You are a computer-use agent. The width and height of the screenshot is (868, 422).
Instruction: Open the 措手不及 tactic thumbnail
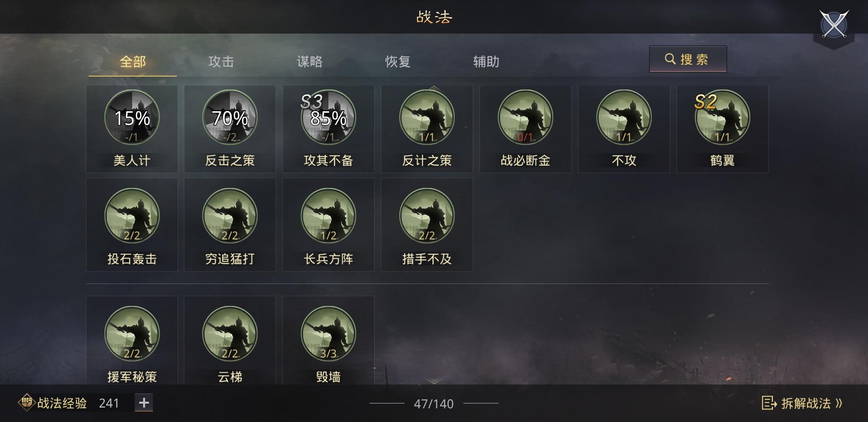coord(427,216)
